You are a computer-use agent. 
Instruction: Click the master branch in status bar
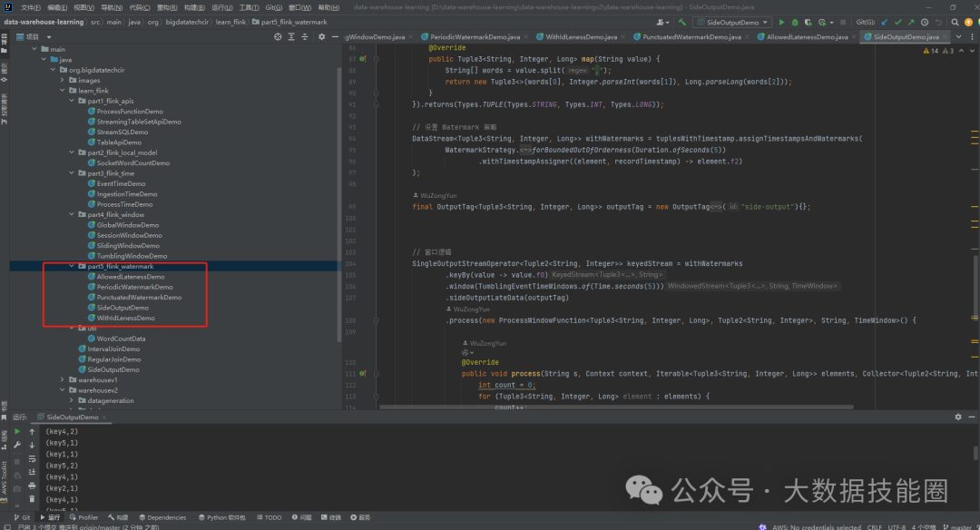[957, 527]
